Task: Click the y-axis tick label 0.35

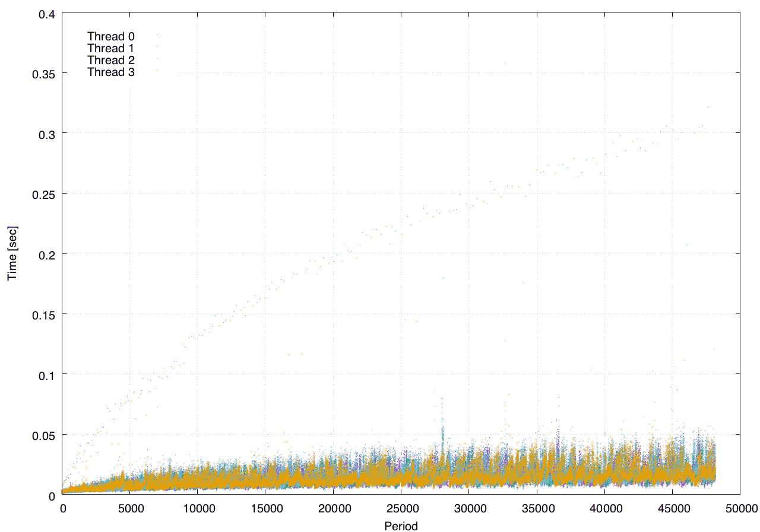Action: 45,74
